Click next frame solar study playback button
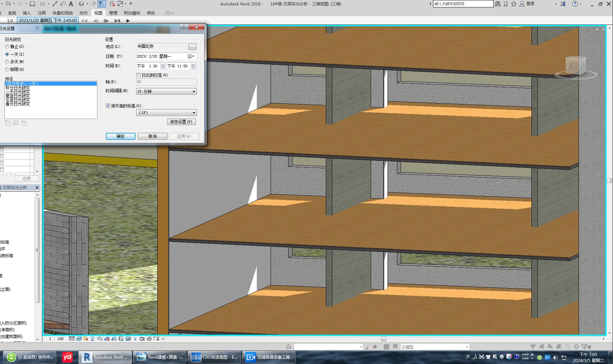Viewport: 613px width, 364px height. point(106,21)
